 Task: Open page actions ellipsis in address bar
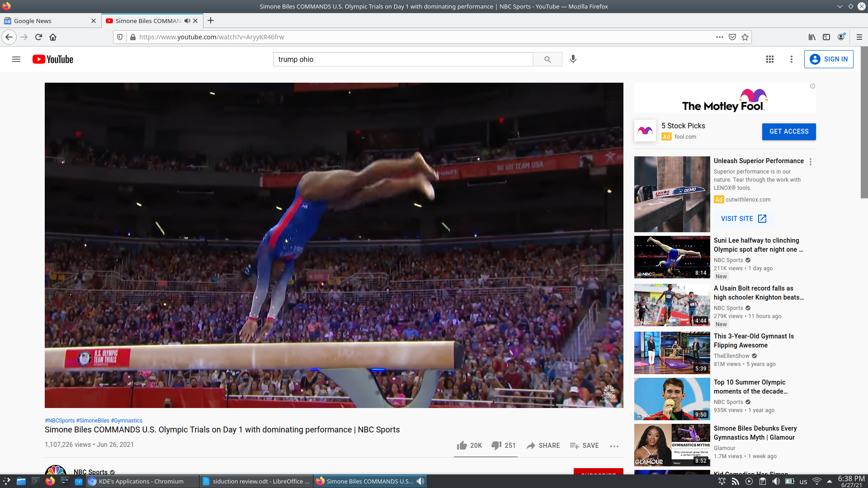[x=720, y=37]
